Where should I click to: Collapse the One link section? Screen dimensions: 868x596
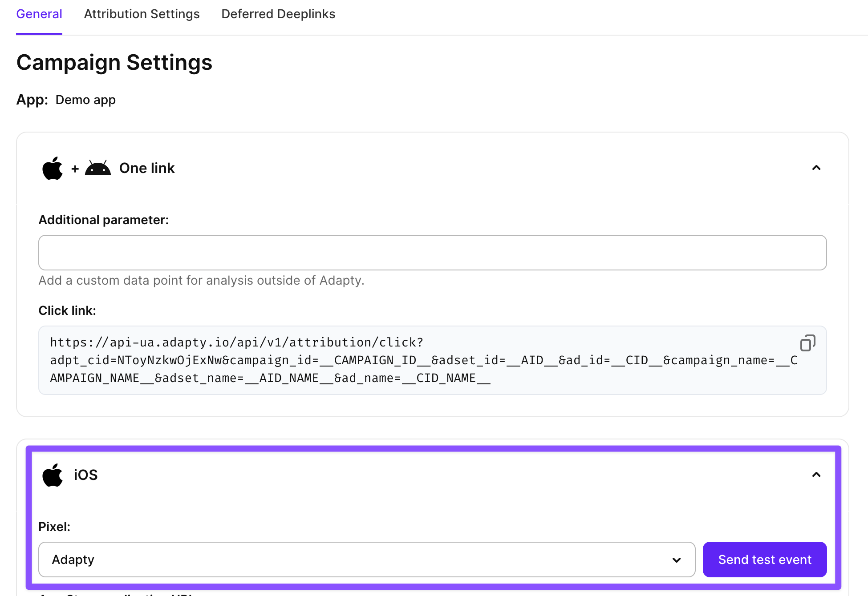(816, 168)
